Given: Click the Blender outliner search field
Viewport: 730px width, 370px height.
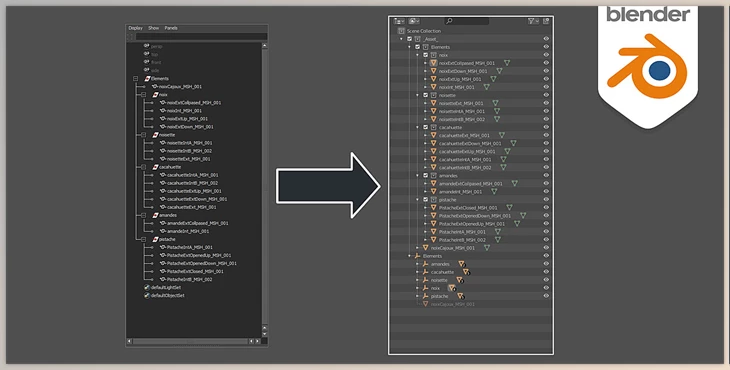Looking at the screenshot, I should click(466, 21).
